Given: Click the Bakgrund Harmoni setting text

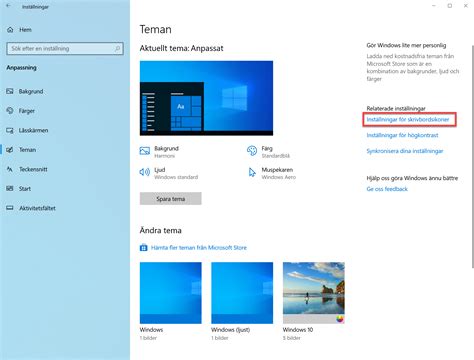Looking at the screenshot, I should pyautogui.click(x=166, y=152).
